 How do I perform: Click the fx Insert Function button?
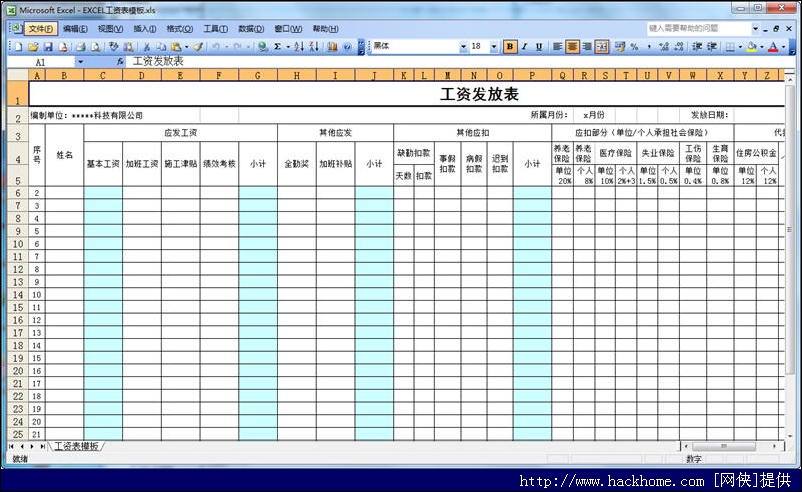[x=120, y=62]
